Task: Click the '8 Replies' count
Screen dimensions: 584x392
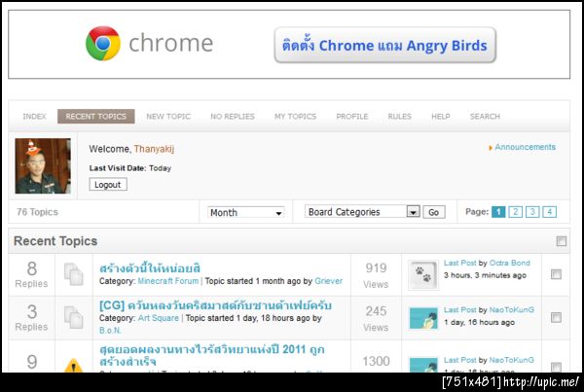Action: 32,274
